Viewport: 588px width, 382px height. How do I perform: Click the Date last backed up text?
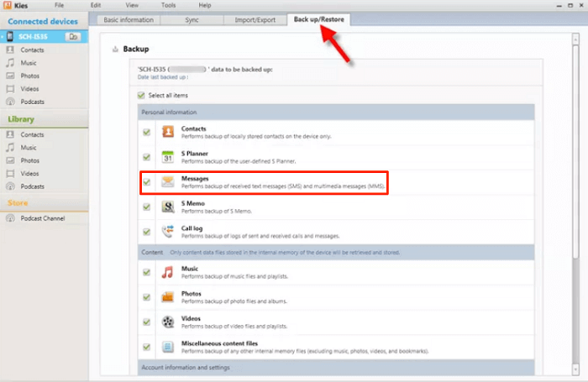tap(163, 77)
